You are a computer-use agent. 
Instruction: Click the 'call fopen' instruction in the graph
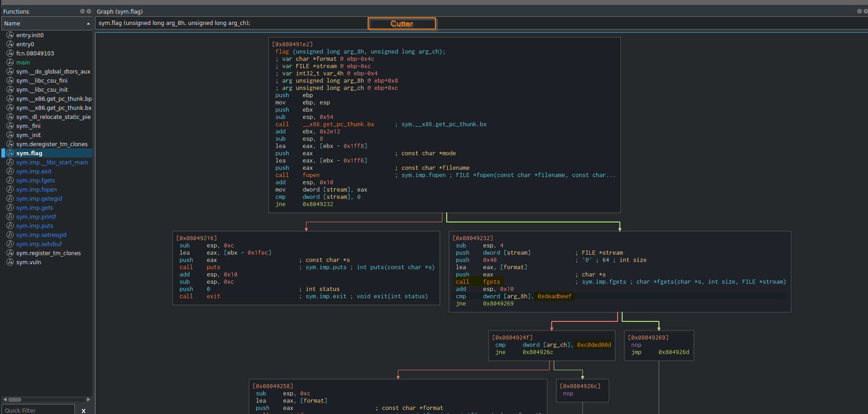coord(298,175)
